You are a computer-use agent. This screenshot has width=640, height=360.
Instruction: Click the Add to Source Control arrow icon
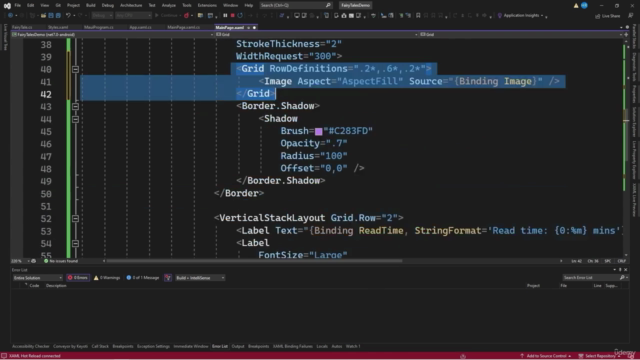(522, 356)
